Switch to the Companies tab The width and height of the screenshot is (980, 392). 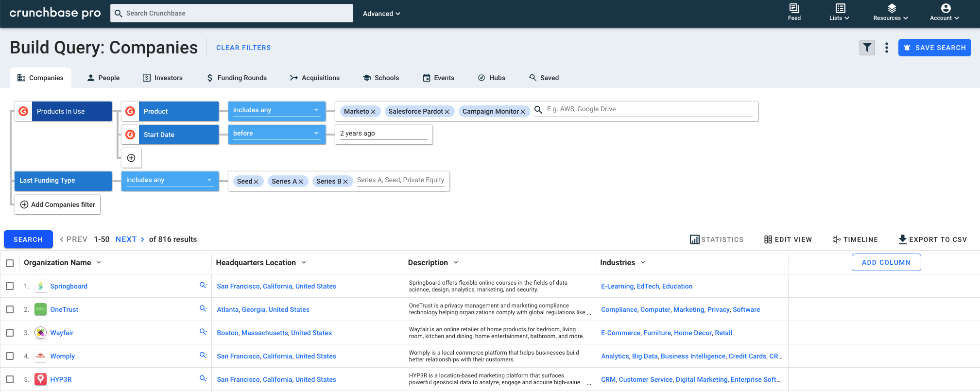(40, 78)
